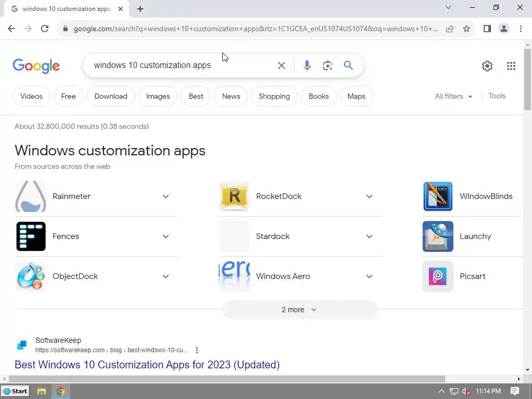Open File Explorer from taskbar
The width and height of the screenshot is (532, 399).
click(x=42, y=391)
